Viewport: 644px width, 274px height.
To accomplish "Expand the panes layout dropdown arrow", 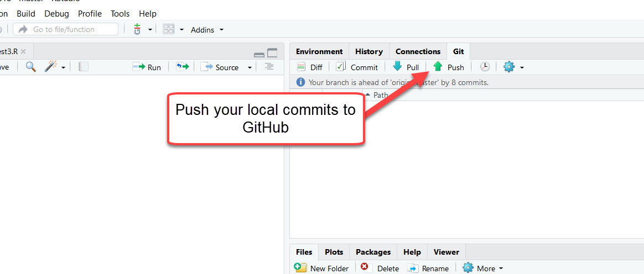I will (x=181, y=29).
